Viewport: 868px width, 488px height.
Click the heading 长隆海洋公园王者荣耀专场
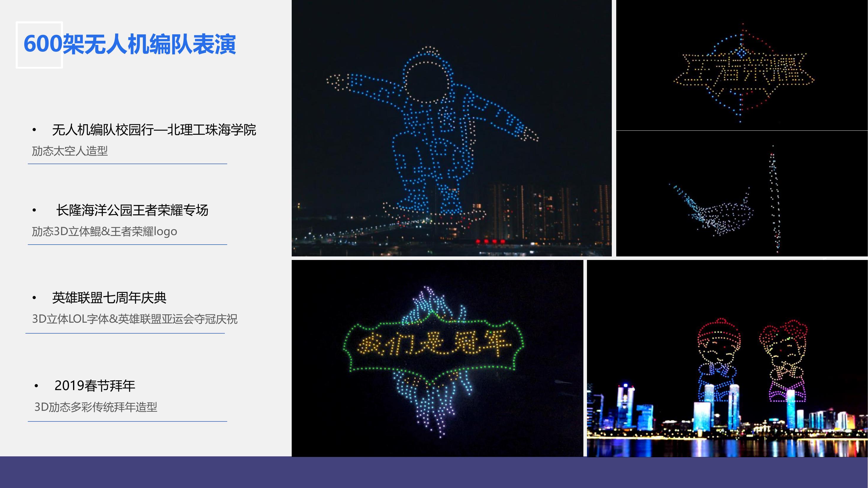132,210
